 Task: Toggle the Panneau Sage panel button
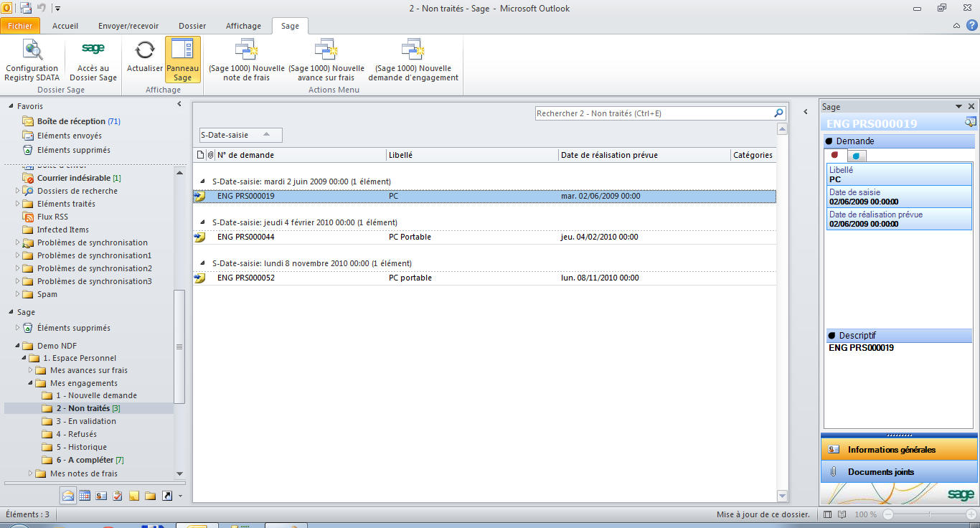click(x=183, y=60)
